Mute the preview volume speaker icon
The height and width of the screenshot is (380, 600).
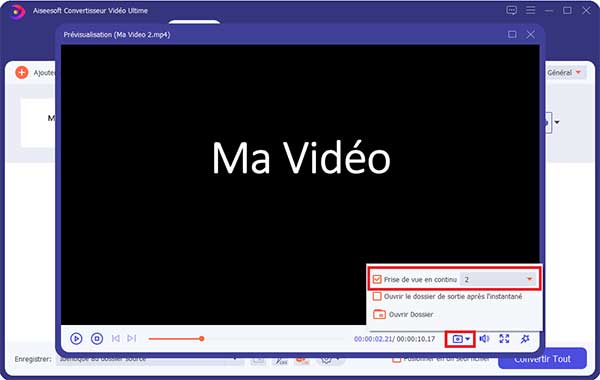pyautogui.click(x=484, y=339)
